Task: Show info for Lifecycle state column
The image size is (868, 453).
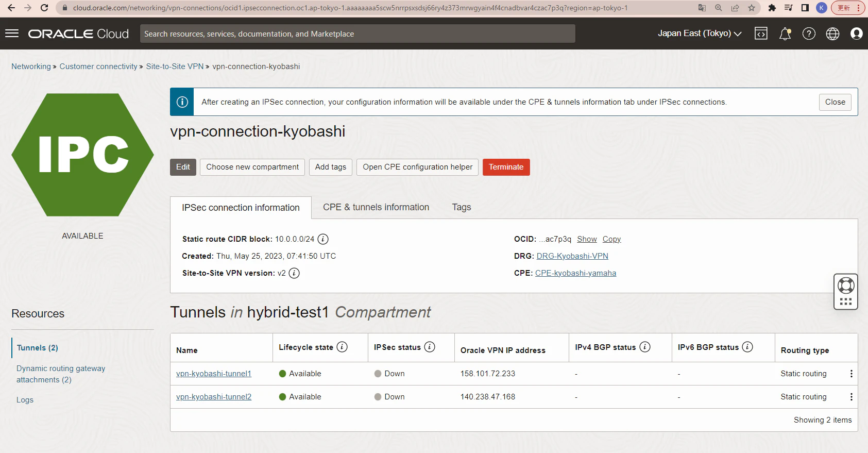Action: (342, 347)
